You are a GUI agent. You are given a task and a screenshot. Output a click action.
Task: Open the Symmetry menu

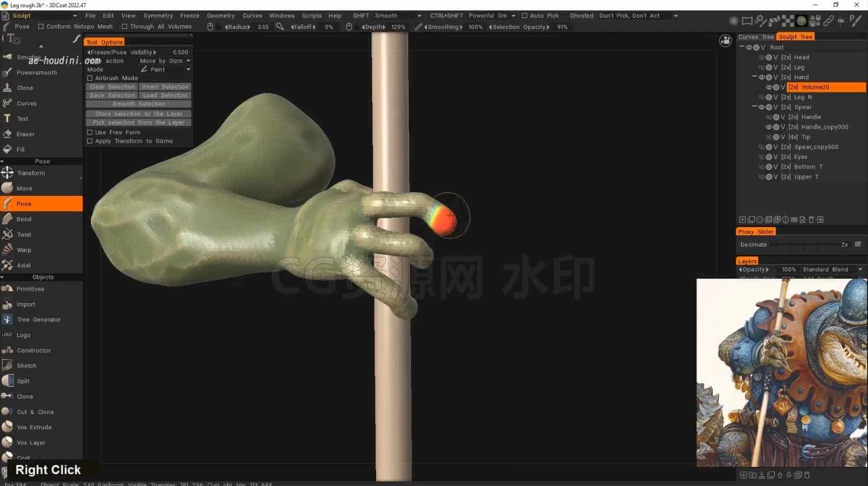[x=158, y=16]
